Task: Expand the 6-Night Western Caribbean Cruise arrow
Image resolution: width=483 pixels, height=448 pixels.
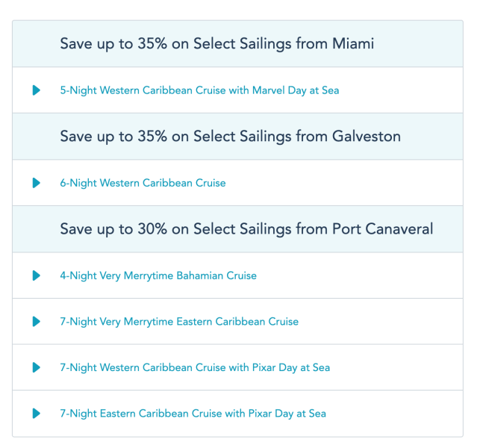Action: point(36,183)
